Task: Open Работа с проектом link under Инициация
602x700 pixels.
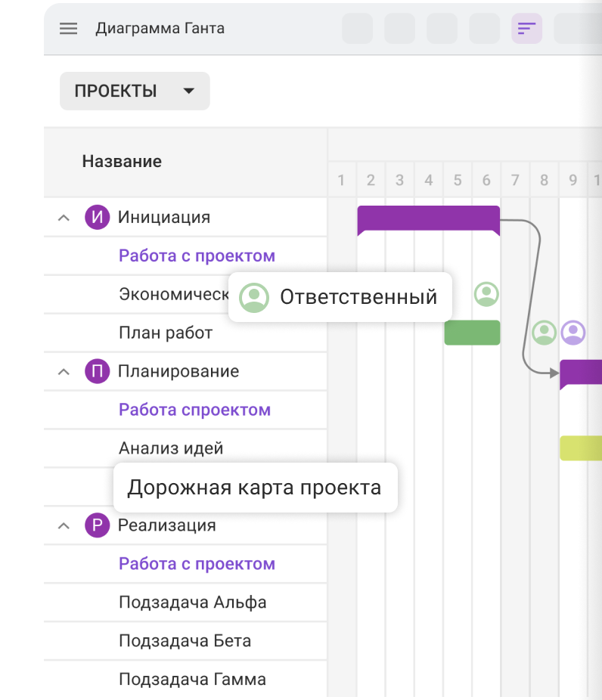Action: point(197,256)
